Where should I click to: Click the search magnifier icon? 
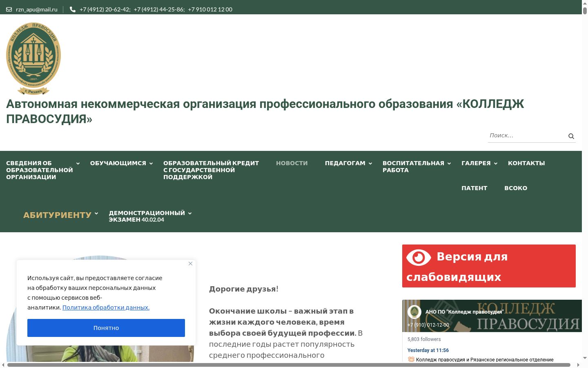tap(571, 136)
